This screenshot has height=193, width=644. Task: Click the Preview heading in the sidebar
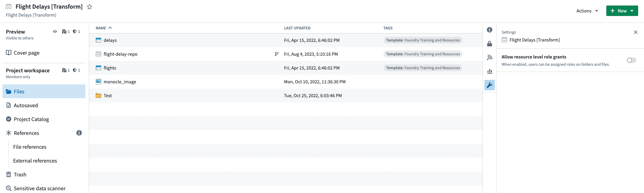(16, 31)
